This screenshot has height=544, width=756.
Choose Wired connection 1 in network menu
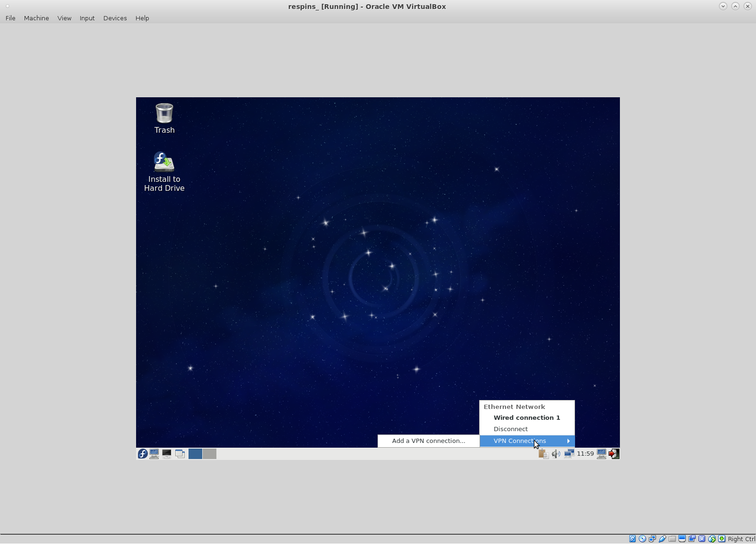527,418
